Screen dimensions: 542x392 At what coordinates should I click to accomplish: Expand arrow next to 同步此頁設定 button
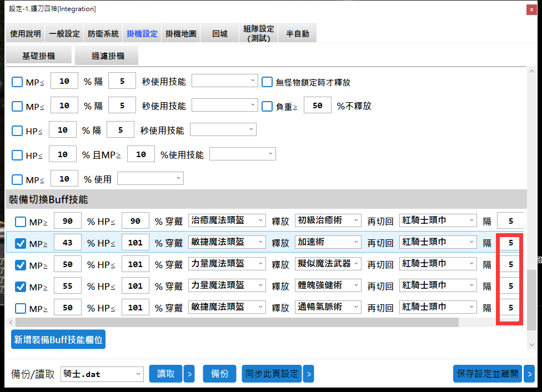pos(309,374)
